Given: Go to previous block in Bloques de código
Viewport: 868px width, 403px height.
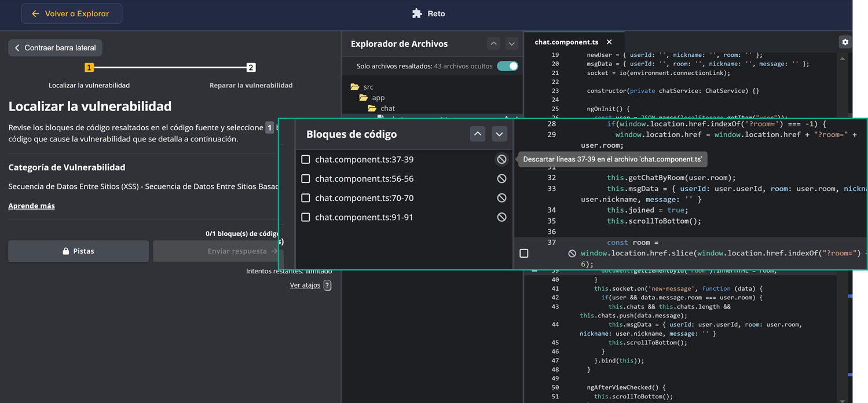Looking at the screenshot, I should 477,134.
